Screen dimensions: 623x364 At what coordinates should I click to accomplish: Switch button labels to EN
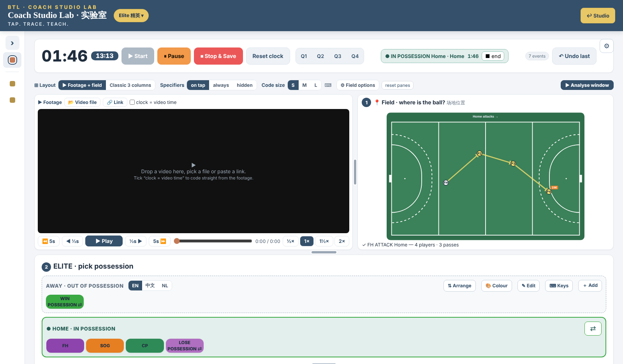pyautogui.click(x=135, y=285)
